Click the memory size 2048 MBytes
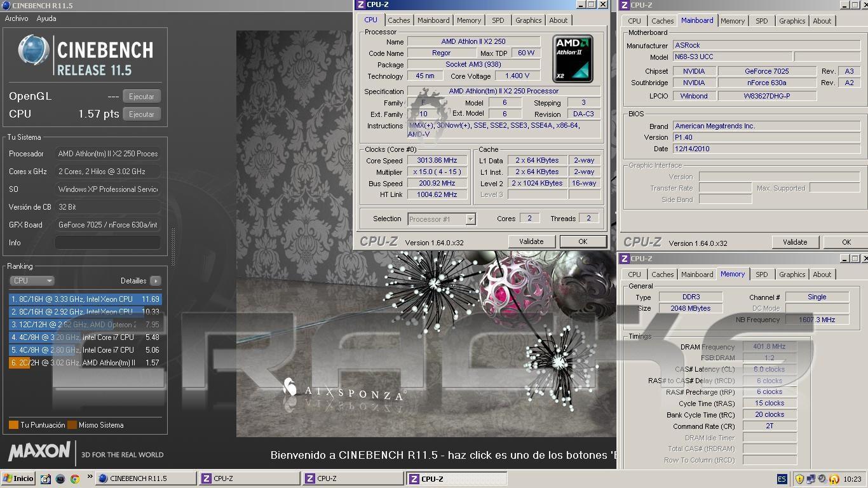Screen dimensions: 868x488 (691, 308)
